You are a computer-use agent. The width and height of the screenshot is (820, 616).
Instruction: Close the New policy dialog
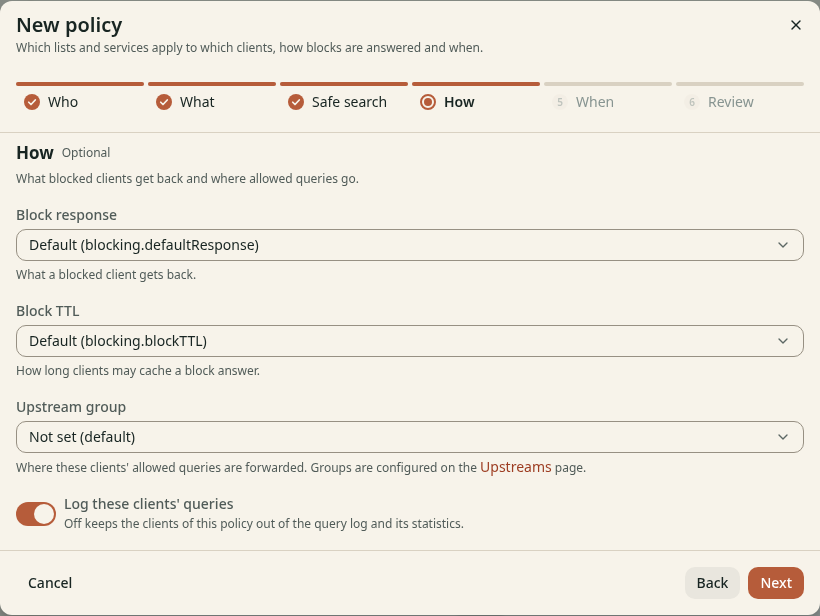click(795, 25)
